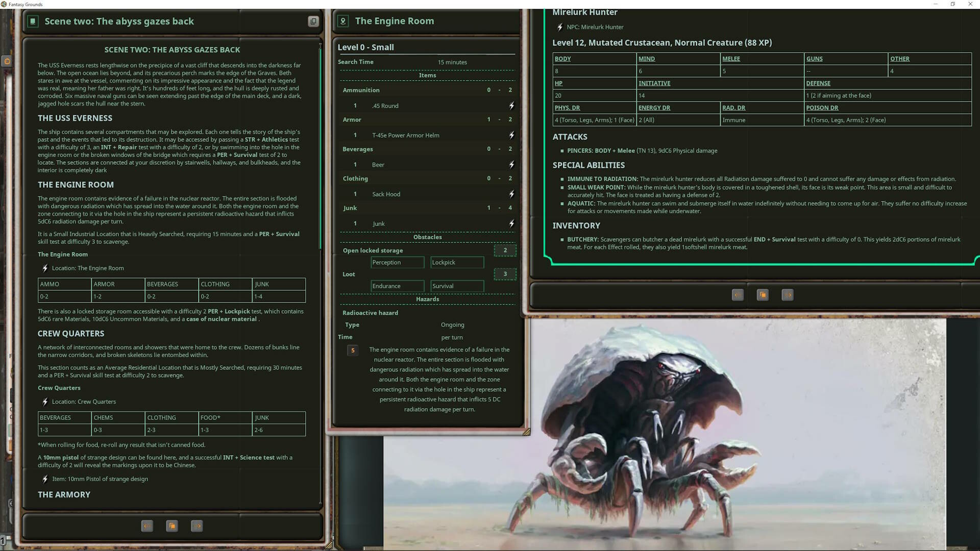Open the story icon on Scene two title bar
Viewport: 980px width, 551px height.
(33, 21)
